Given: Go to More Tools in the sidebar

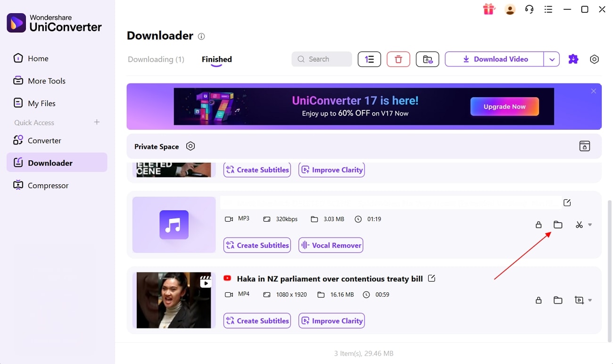Looking at the screenshot, I should pyautogui.click(x=40, y=81).
